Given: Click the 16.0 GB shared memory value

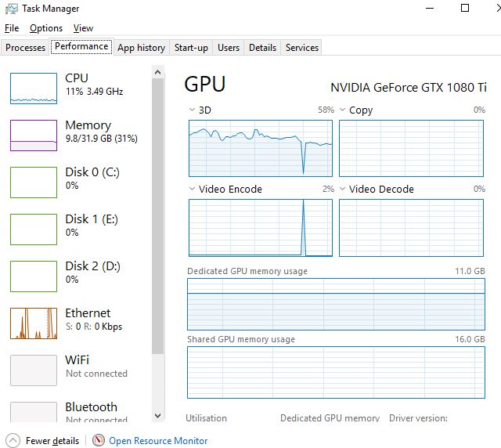Looking at the screenshot, I should (x=470, y=339).
